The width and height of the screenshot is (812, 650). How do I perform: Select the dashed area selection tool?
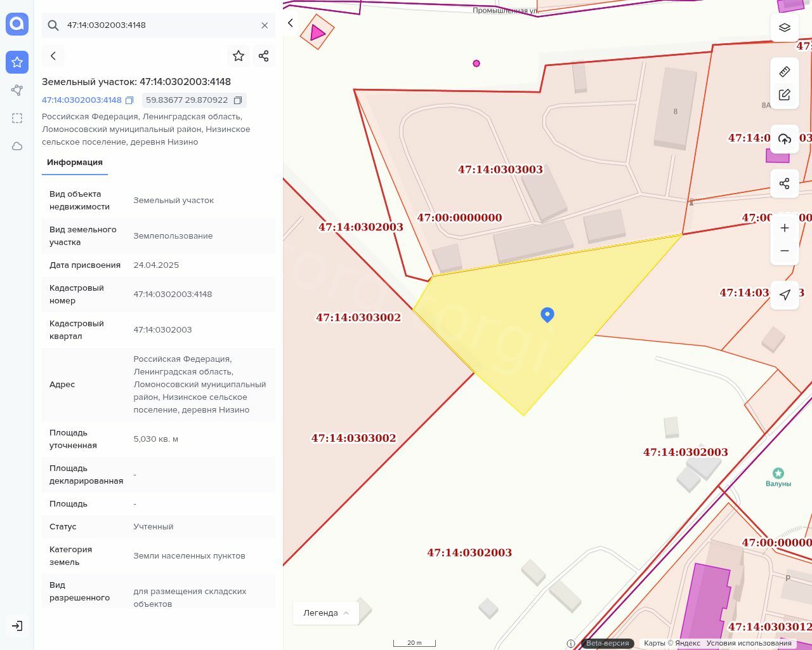coord(17,118)
